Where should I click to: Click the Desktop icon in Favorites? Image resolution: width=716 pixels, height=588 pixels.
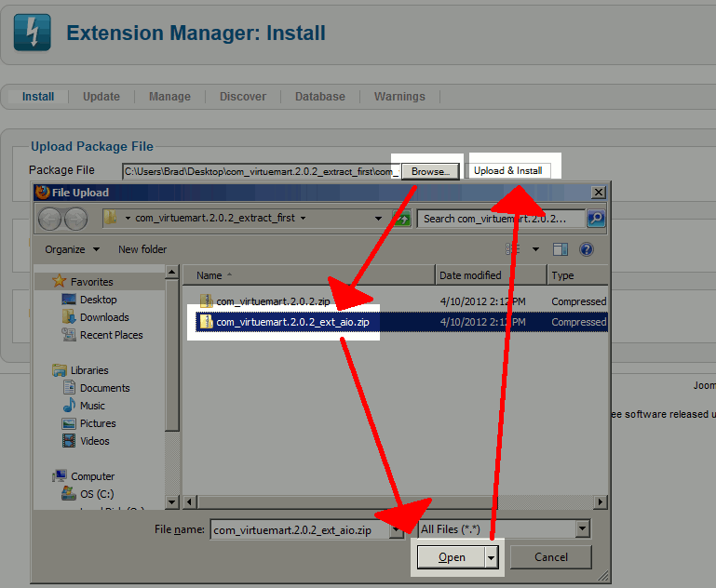click(x=69, y=300)
